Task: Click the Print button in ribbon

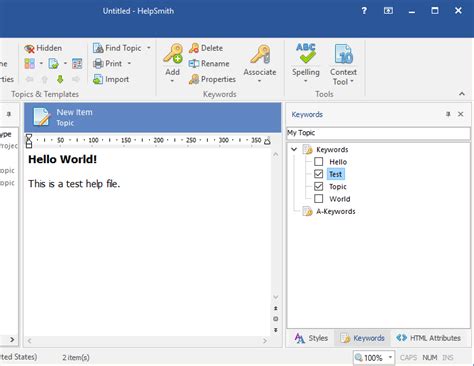Action: (x=107, y=64)
